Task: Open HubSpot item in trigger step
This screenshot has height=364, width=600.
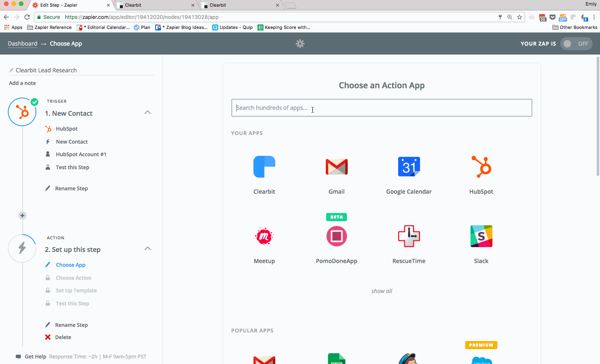Action: [x=67, y=129]
